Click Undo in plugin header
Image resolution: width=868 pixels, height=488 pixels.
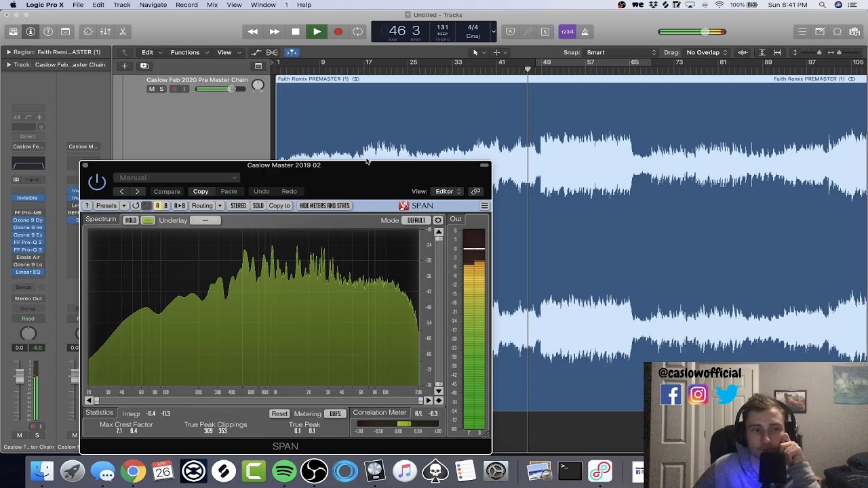pyautogui.click(x=261, y=191)
